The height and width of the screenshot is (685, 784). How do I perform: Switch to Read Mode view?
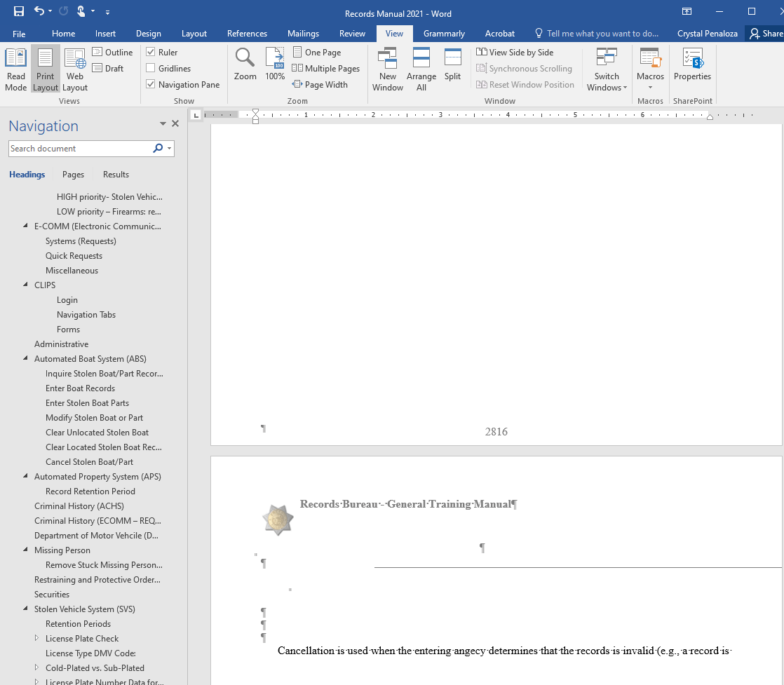pyautogui.click(x=15, y=69)
